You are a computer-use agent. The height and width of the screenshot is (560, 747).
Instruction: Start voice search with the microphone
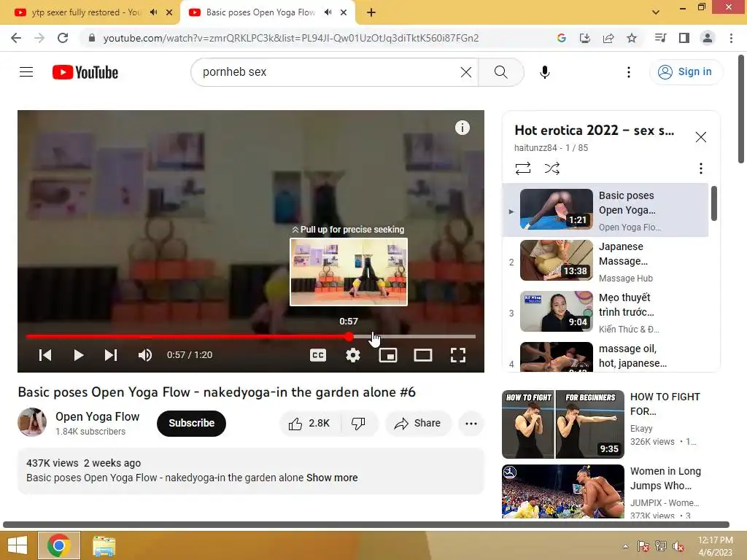(x=544, y=72)
